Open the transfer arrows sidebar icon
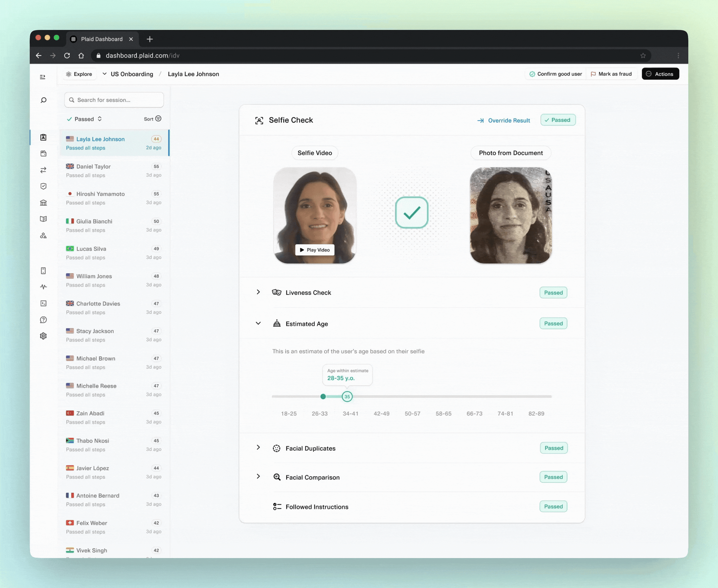This screenshot has width=718, height=588. click(43, 170)
